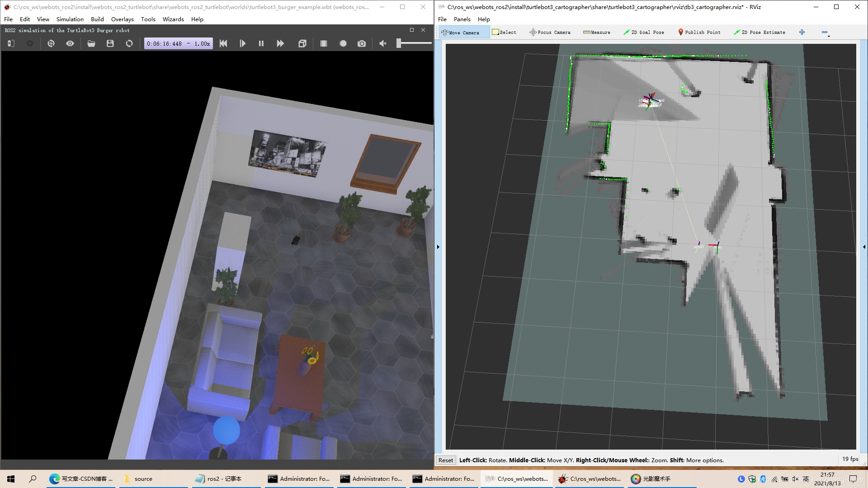Adjust the Webots volume slider

tap(399, 43)
